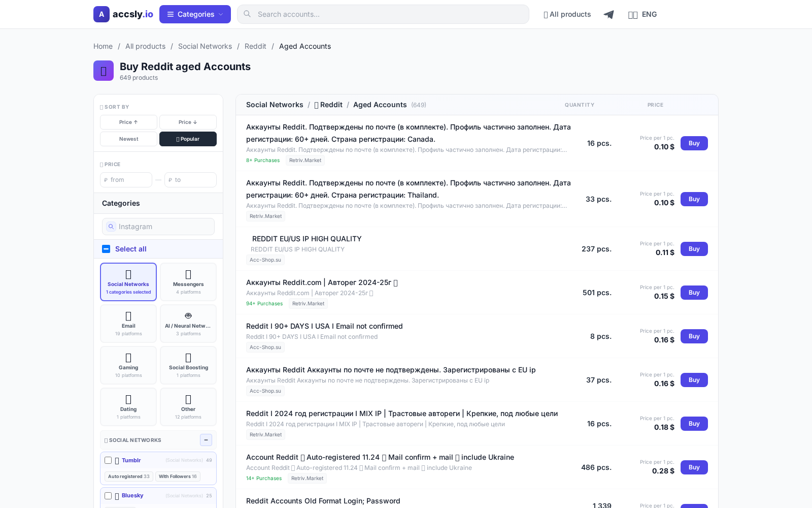Image resolution: width=812 pixels, height=508 pixels.
Task: Sort by Newest
Action: (x=128, y=139)
